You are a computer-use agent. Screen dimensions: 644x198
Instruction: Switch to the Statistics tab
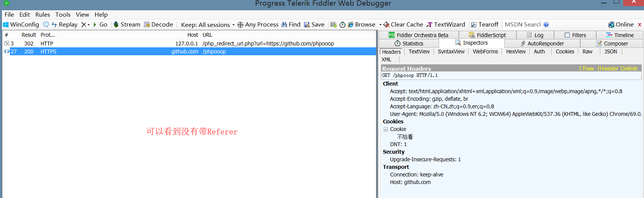[409, 44]
